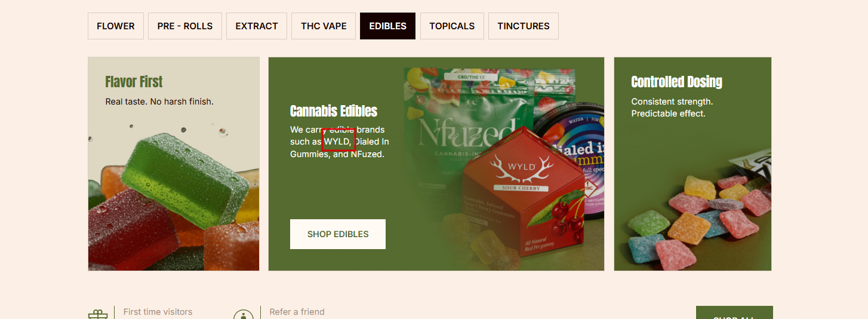Go to the THC VAPE tab

tap(324, 26)
